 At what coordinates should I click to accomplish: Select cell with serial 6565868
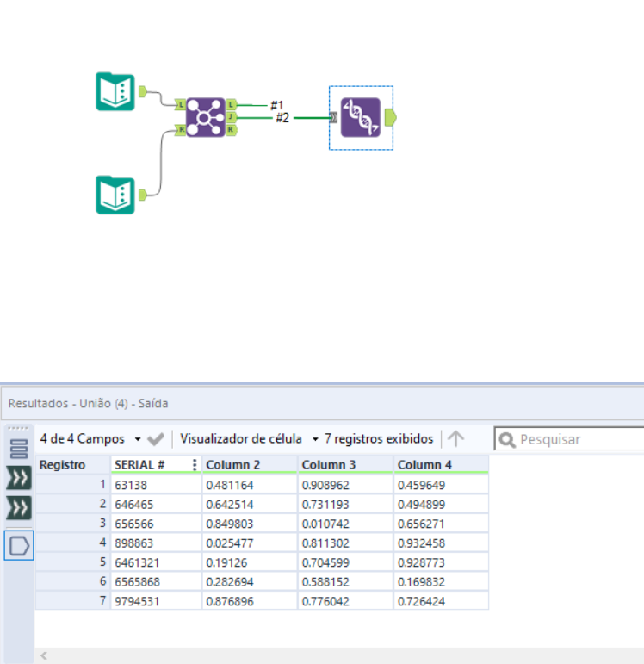pyautogui.click(x=156, y=582)
